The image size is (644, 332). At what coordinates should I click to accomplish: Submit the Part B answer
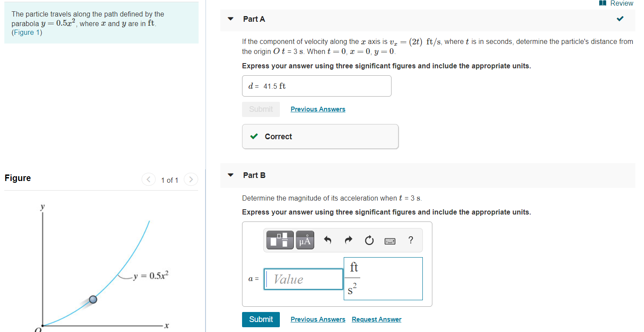click(x=260, y=319)
